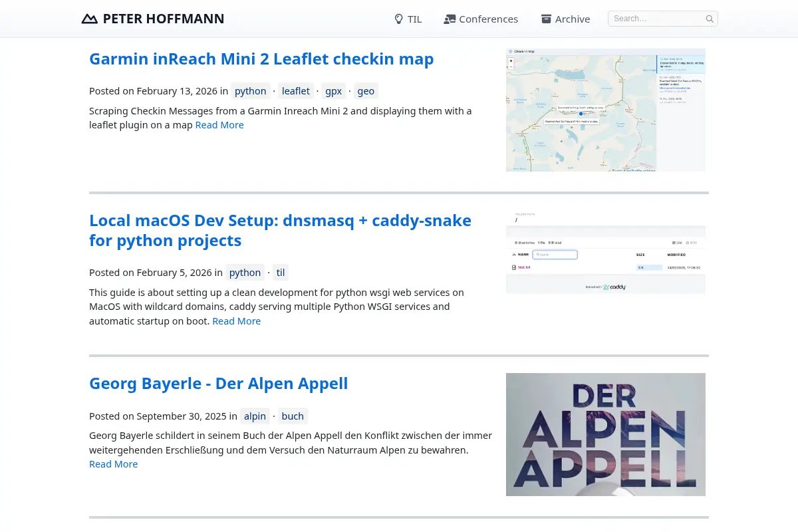Open the Archive menu item
Screen dimensions: 798x532
[565, 19]
